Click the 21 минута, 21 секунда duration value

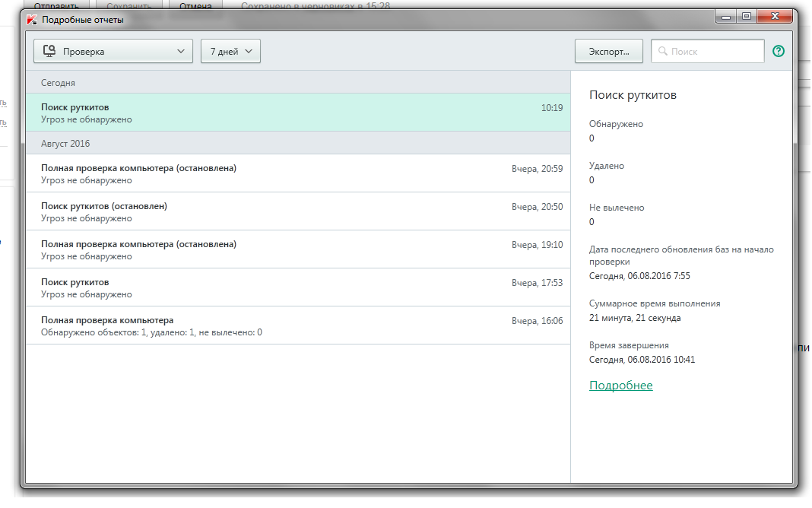(x=635, y=318)
